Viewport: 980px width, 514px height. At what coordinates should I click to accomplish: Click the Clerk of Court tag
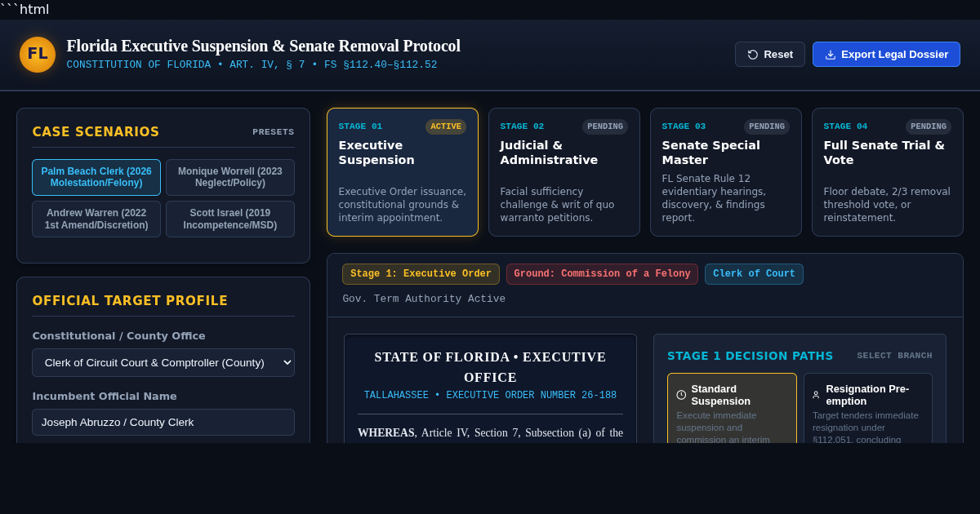click(754, 274)
